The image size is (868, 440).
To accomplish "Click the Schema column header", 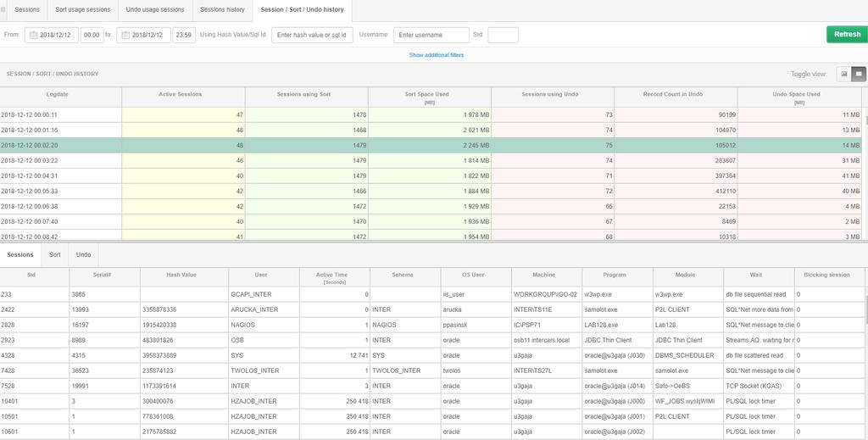I will coord(406,277).
